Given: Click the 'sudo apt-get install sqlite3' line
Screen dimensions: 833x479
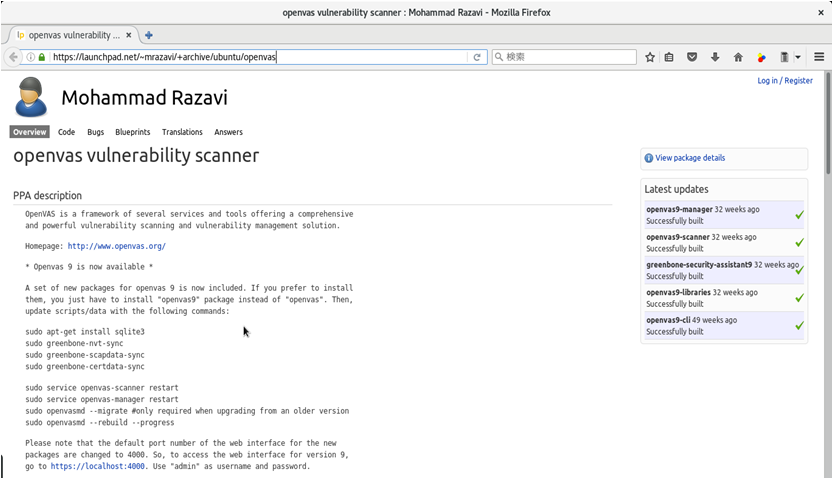Looking at the screenshot, I should (85, 332).
